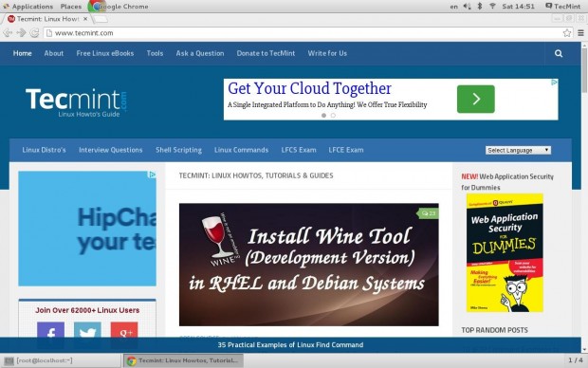588x368 pixels.
Task: Open Write for Us page
Action: 327,53
